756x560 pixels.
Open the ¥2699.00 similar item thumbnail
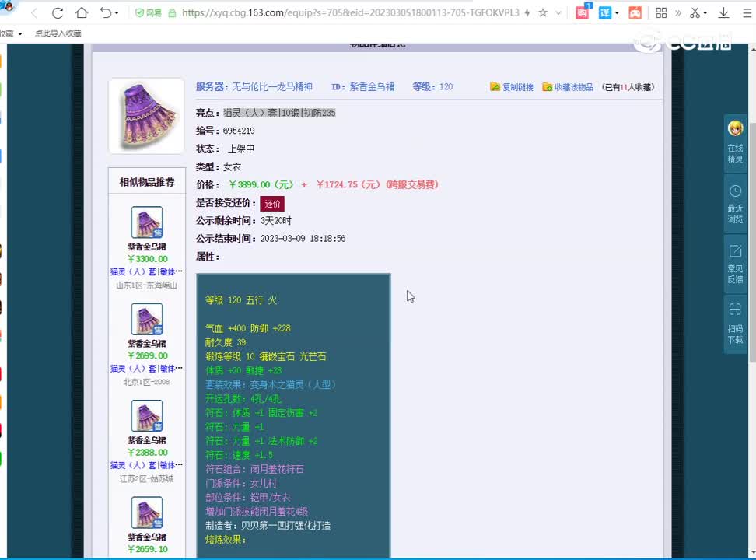click(x=146, y=319)
